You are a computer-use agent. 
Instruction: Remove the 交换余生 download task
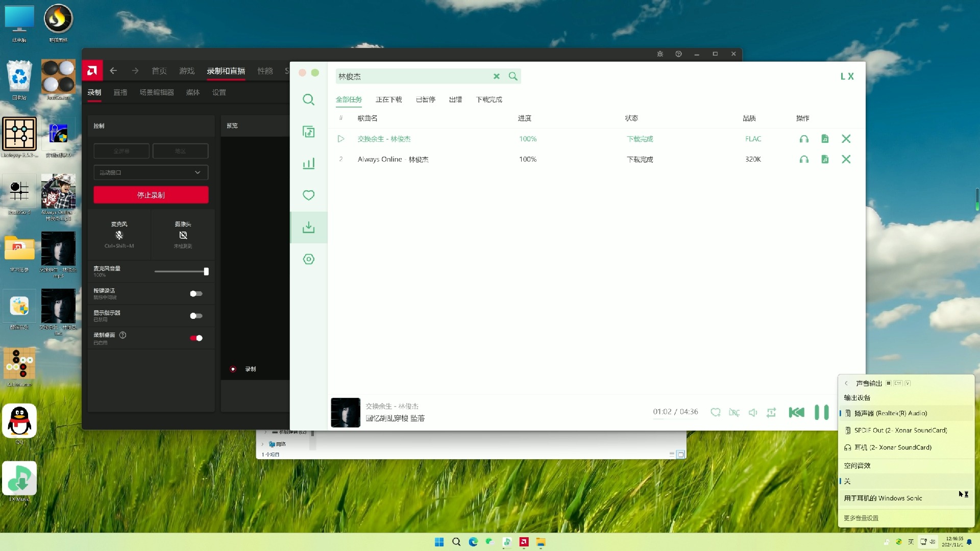(x=846, y=139)
